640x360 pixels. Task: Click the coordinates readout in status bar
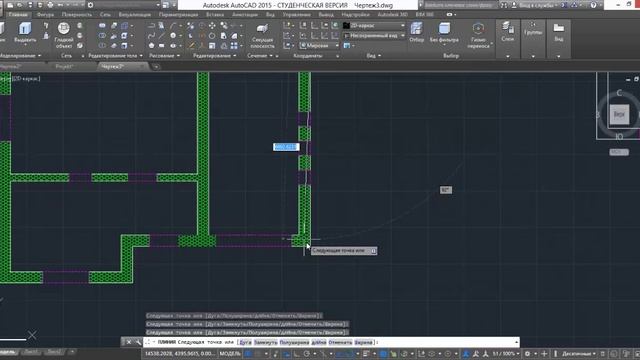coord(180,353)
